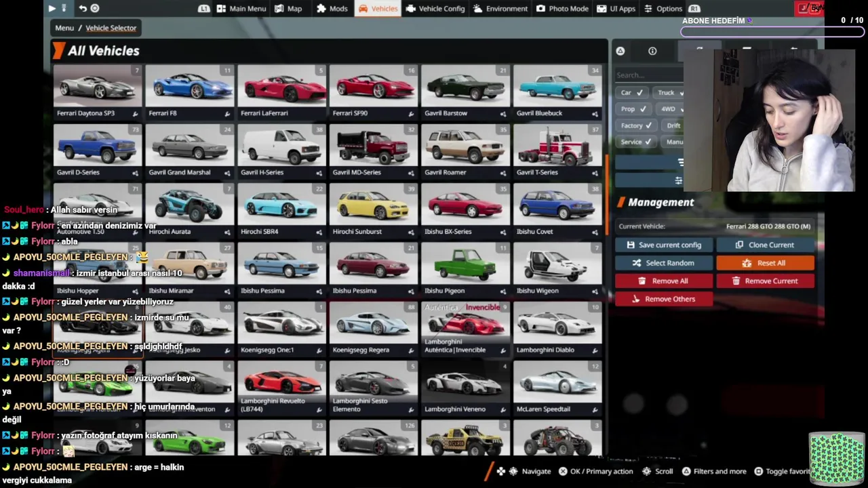Viewport: 868px width, 488px height.
Task: Click Save current config button
Action: (664, 245)
